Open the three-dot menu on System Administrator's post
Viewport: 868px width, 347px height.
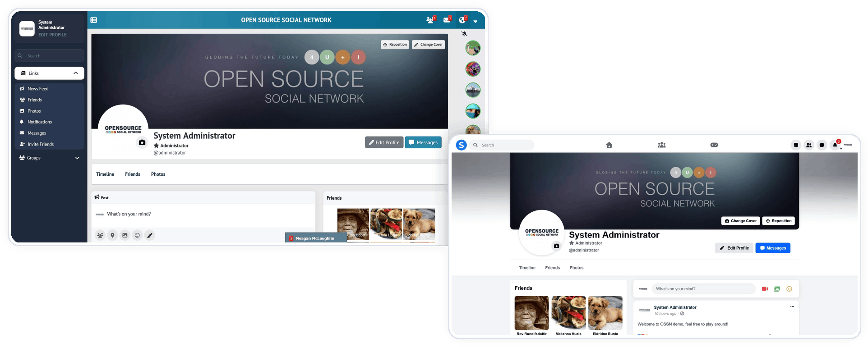pos(792,306)
